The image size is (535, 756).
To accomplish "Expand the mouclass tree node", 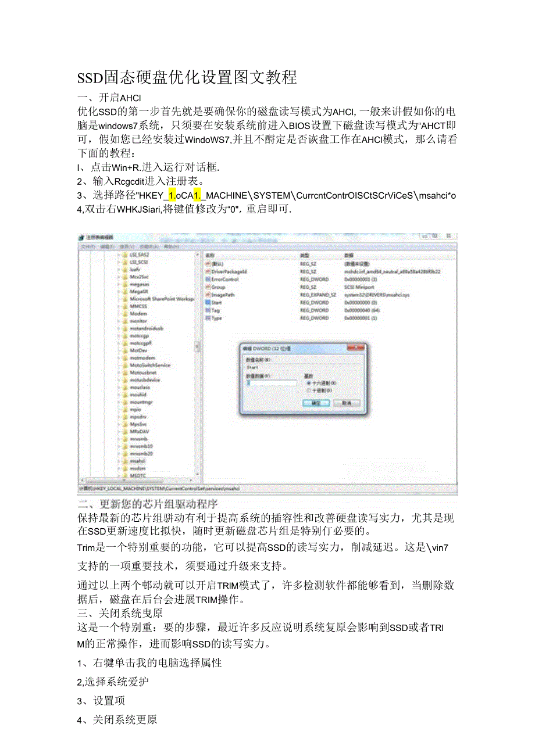I will tap(120, 387).
